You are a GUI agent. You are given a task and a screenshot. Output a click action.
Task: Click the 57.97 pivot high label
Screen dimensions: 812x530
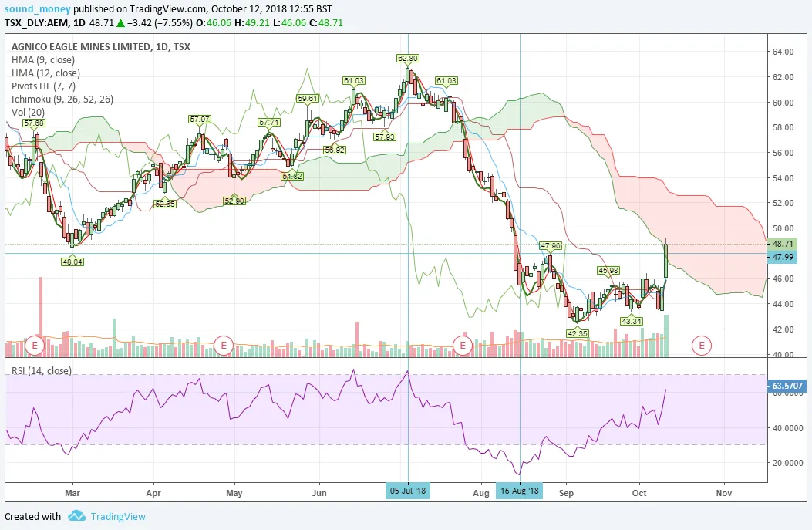coord(200,119)
